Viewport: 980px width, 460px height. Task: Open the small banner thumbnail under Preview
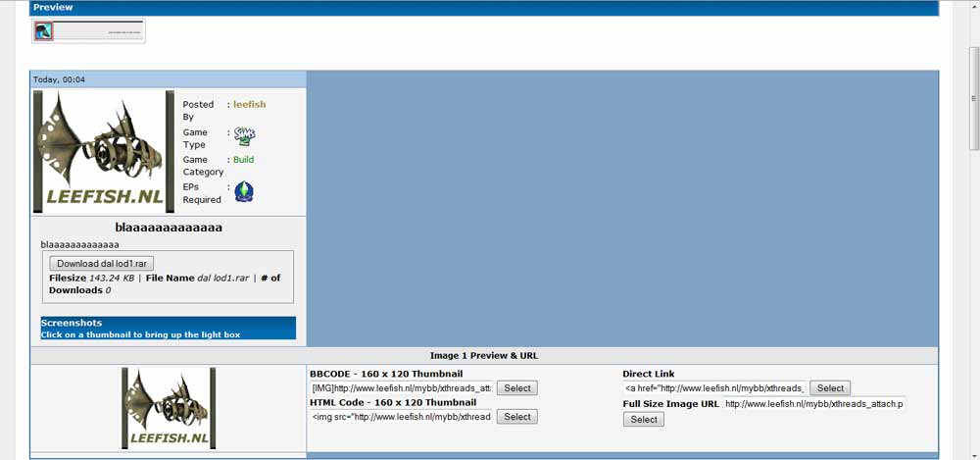(88, 31)
